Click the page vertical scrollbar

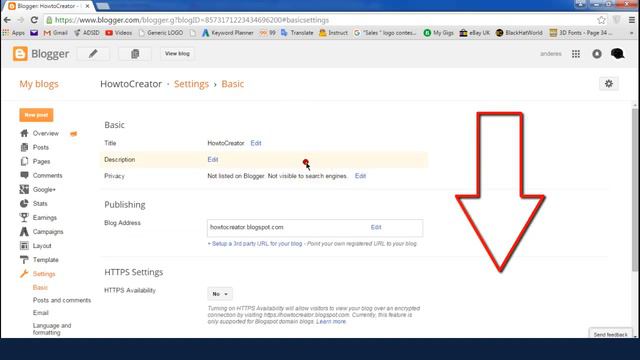pos(635,190)
